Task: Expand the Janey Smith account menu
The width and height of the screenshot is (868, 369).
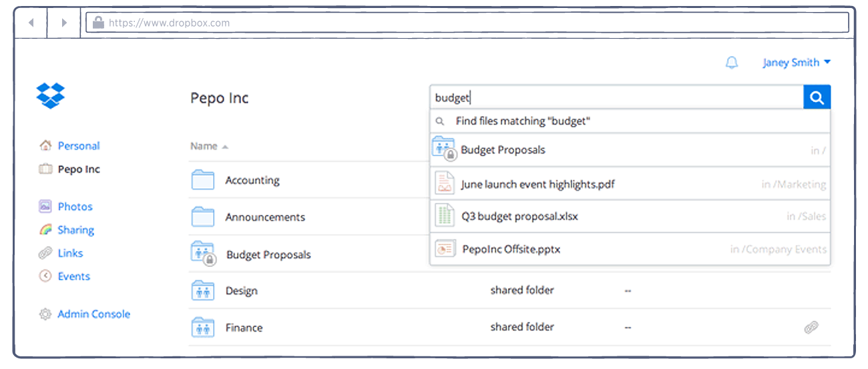Action: 797,63
